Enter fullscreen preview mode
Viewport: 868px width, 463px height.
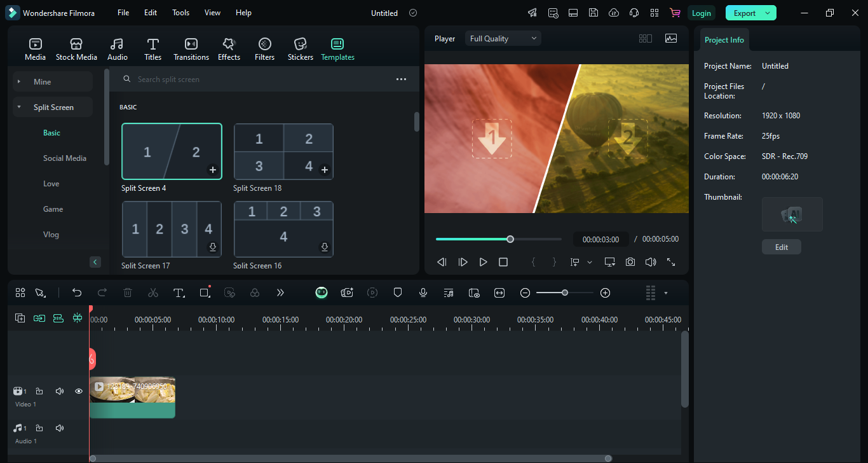pyautogui.click(x=670, y=261)
